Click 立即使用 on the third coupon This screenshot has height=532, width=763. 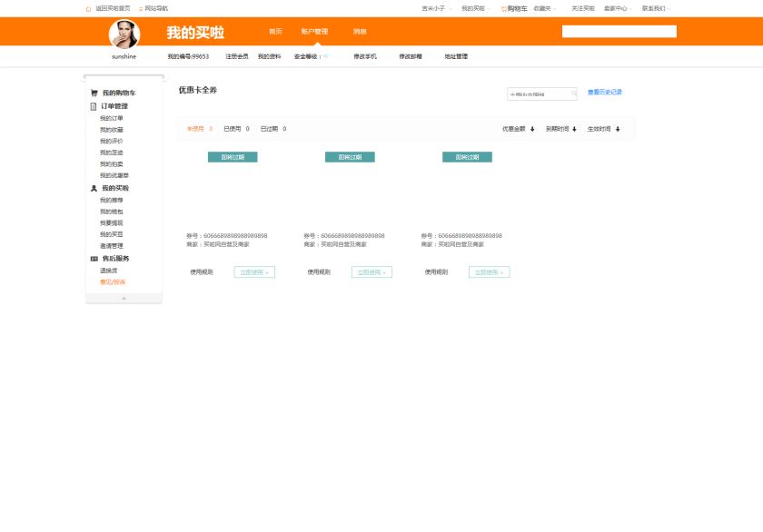[x=489, y=272]
